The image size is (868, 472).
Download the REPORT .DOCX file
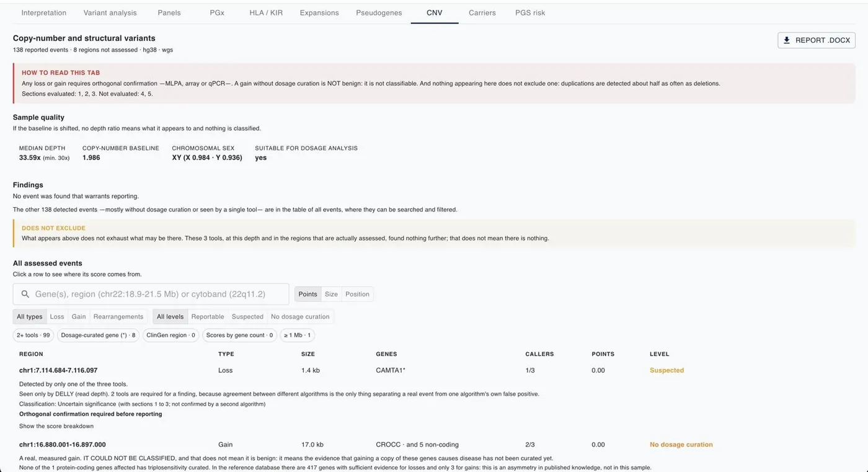coord(817,40)
